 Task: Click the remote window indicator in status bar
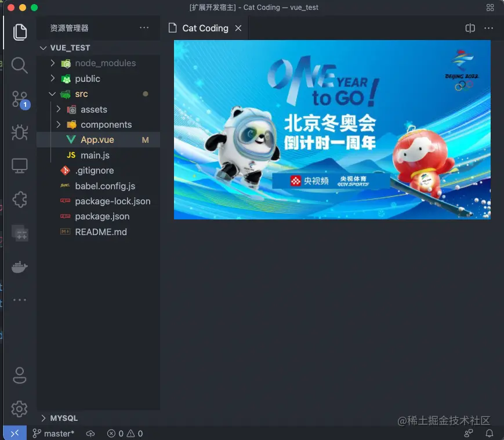pos(14,434)
